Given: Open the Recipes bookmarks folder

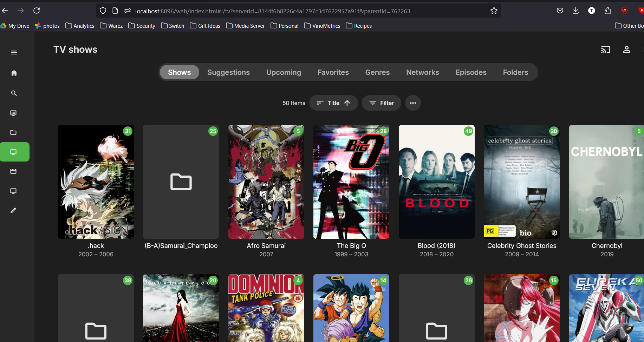Looking at the screenshot, I should [x=359, y=26].
